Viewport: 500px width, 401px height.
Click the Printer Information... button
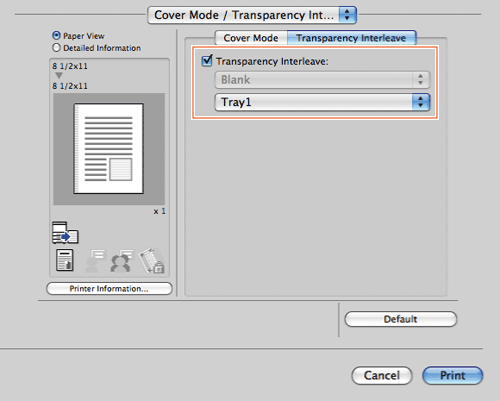click(109, 289)
